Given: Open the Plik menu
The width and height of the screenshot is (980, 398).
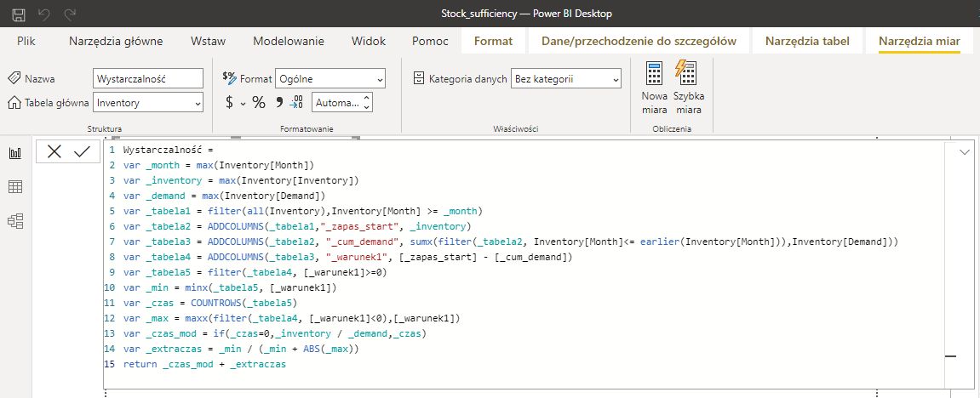Looking at the screenshot, I should (26, 41).
